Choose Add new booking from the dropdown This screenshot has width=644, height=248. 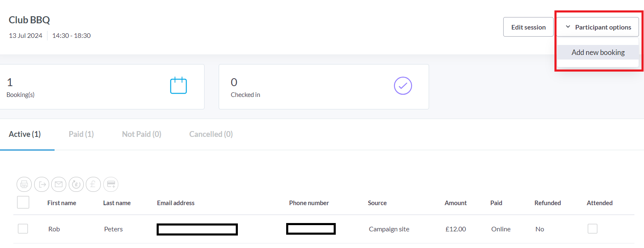pyautogui.click(x=598, y=52)
